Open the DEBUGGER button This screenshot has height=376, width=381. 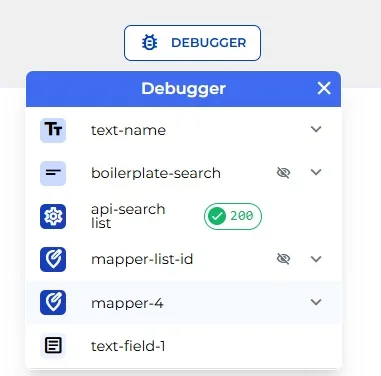coord(192,43)
